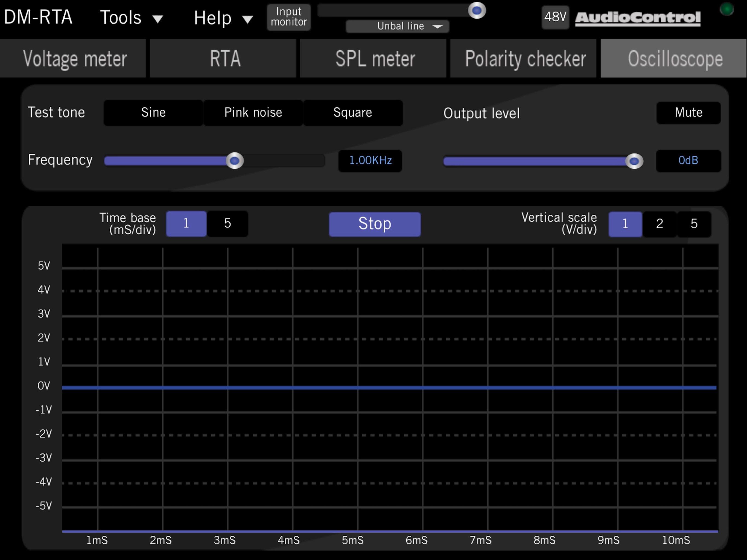Set time base to 5 mS/div
The image size is (747, 560).
pos(227,223)
